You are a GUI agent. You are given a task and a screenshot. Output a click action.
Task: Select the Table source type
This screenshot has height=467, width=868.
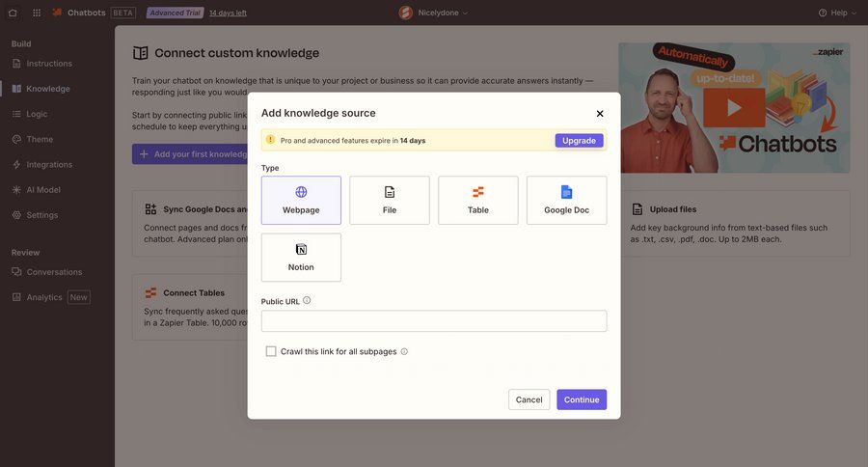[478, 200]
